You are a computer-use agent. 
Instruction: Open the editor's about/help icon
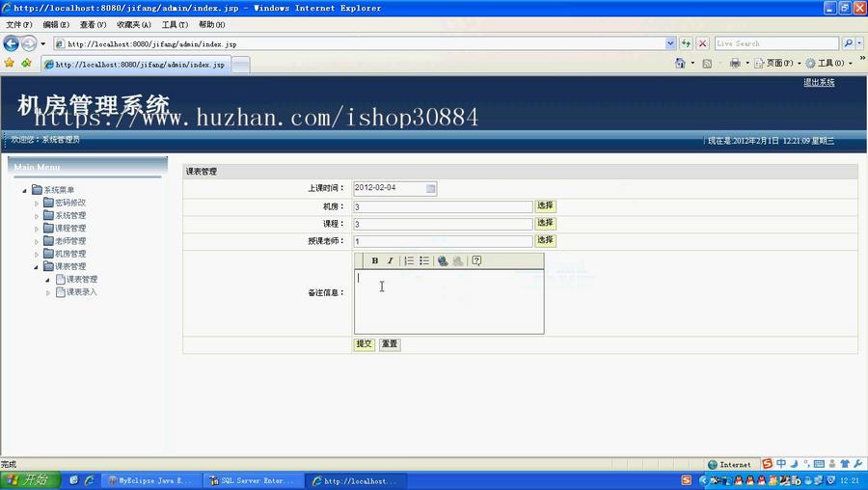476,260
